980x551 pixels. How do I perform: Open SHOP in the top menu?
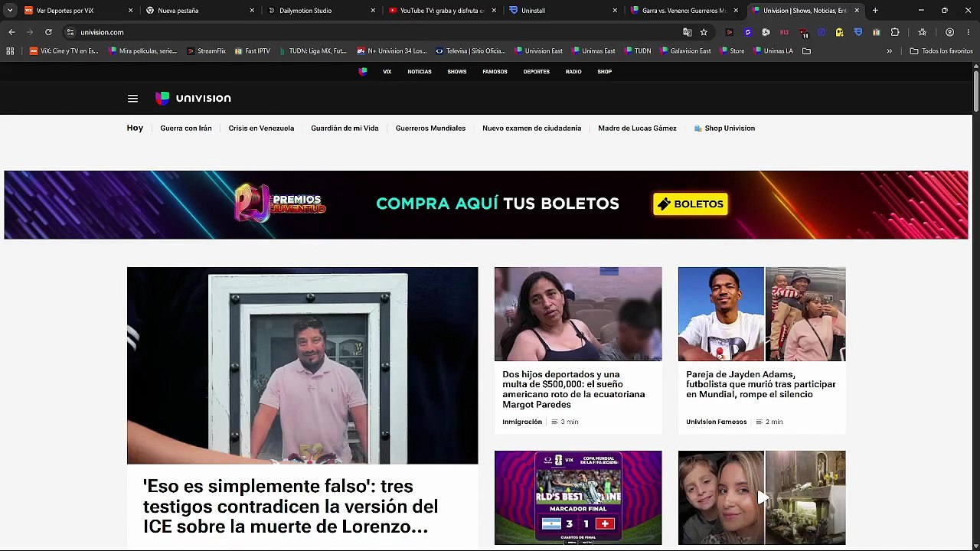tap(605, 71)
